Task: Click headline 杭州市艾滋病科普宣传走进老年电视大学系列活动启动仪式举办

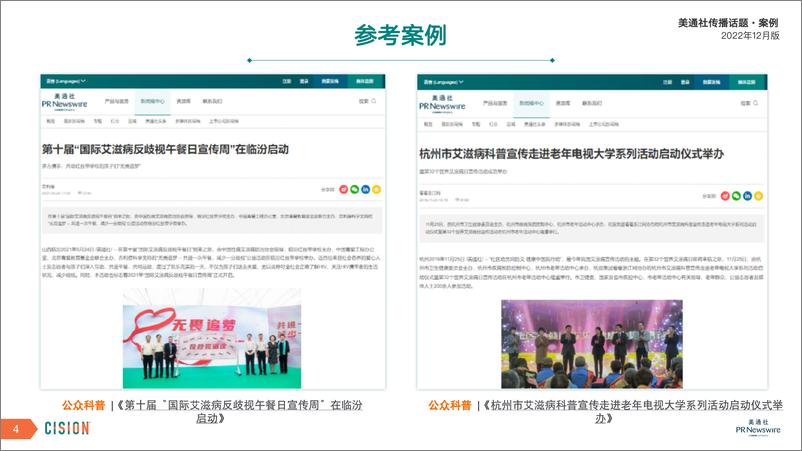Action: click(571, 154)
